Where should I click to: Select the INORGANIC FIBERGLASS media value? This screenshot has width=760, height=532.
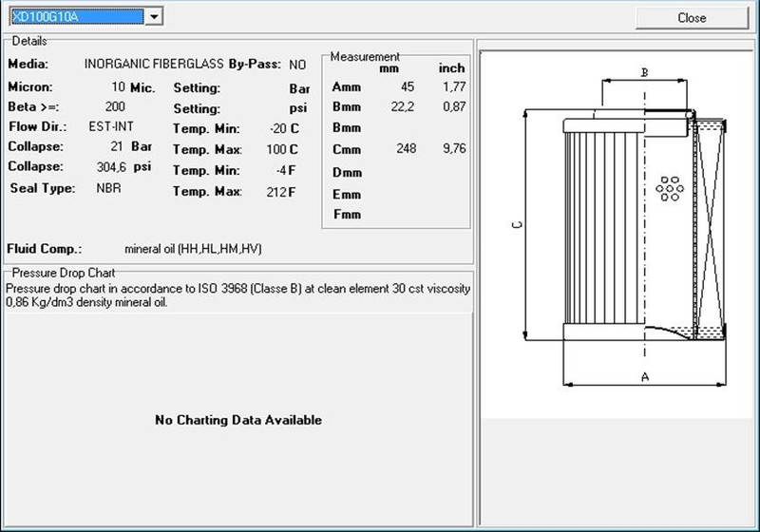pyautogui.click(x=154, y=65)
